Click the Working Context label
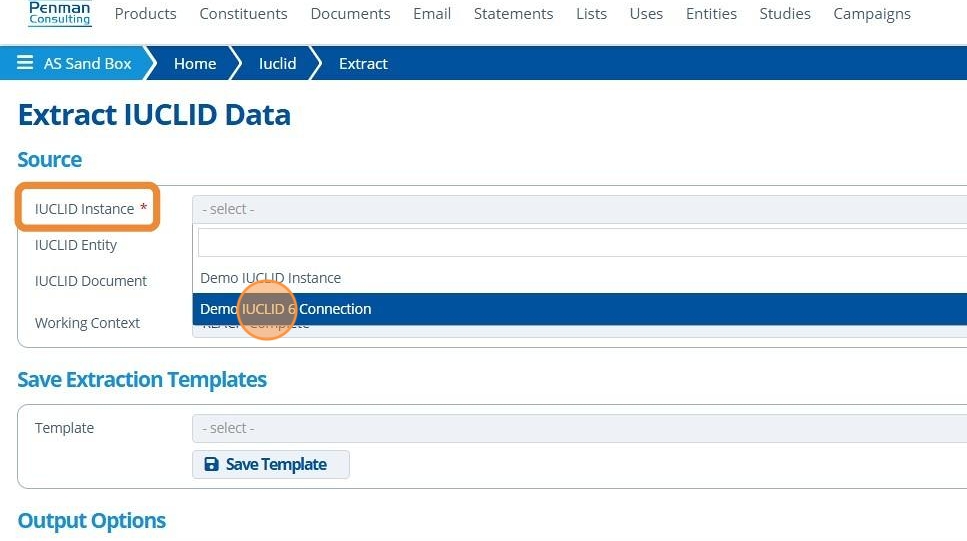The image size is (967, 541). pyautogui.click(x=88, y=323)
